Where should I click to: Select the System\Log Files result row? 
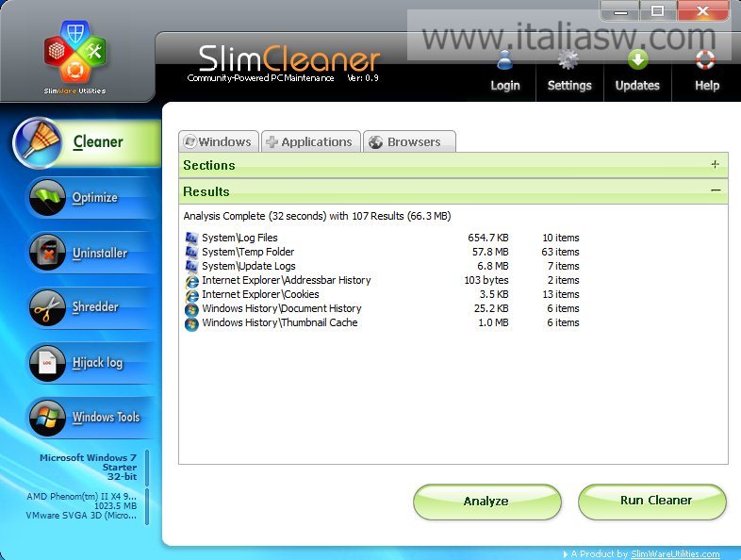pyautogui.click(x=383, y=238)
